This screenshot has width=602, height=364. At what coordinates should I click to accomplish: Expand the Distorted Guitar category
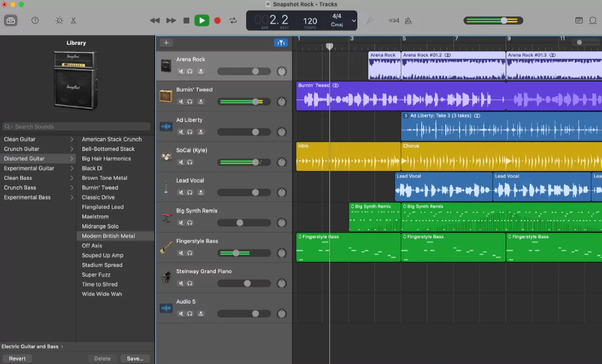point(72,159)
